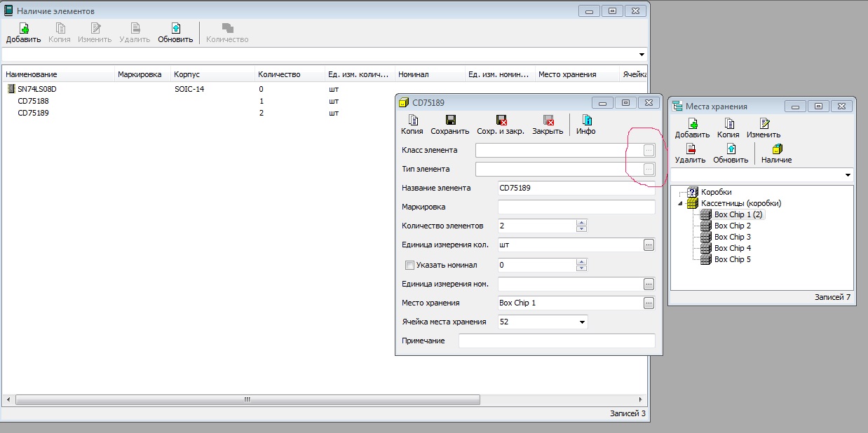Screen dimensions: 868x433
Task: Decrease the Количество элементов value
Action: (581, 229)
